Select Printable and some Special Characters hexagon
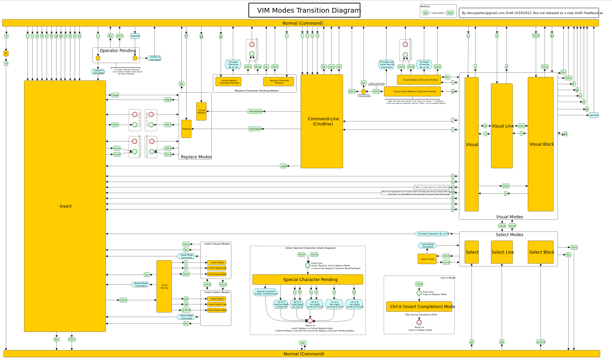 point(387,64)
